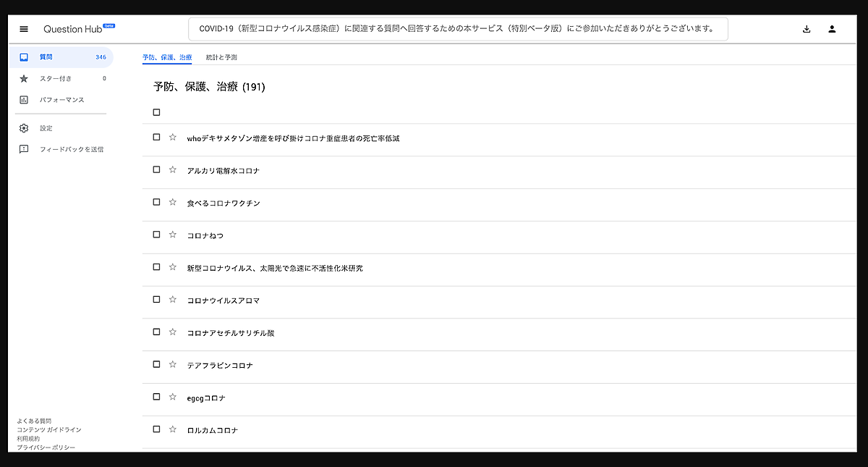Open the hamburger main menu
This screenshot has height=467, width=868.
coord(24,29)
